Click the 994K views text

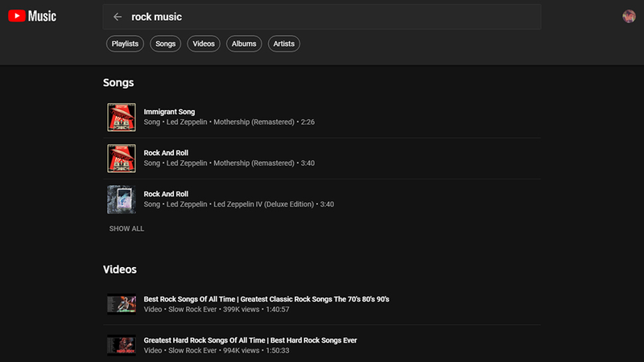241,351
